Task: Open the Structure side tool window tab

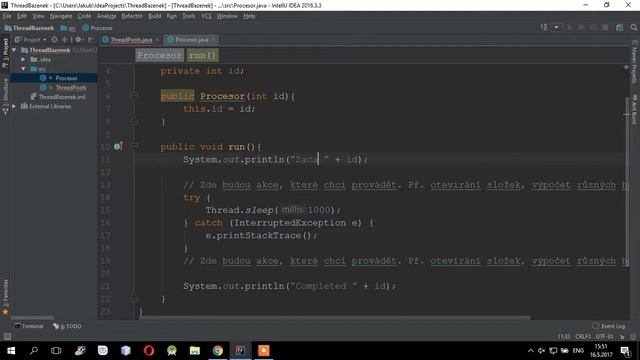Action: coord(5,96)
